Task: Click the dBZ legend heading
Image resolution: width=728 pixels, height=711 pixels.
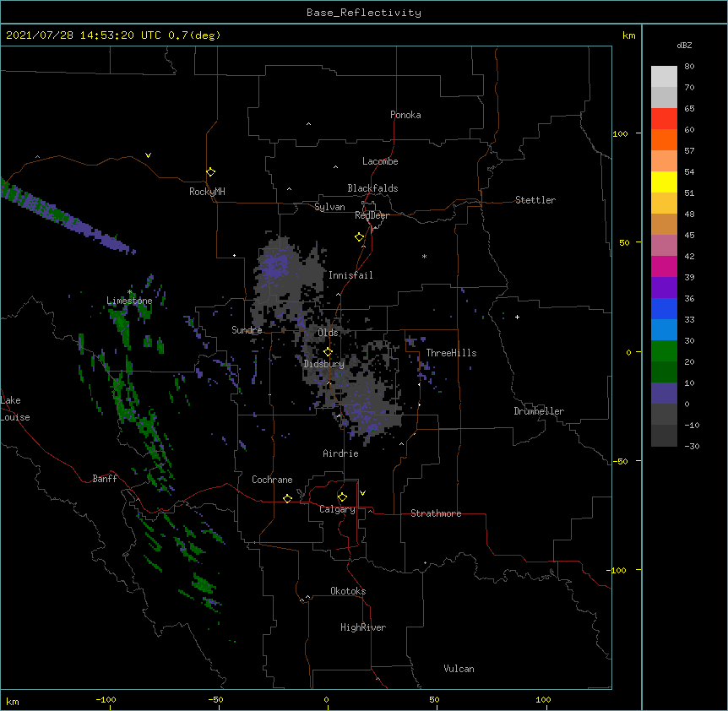Action: coord(684,46)
